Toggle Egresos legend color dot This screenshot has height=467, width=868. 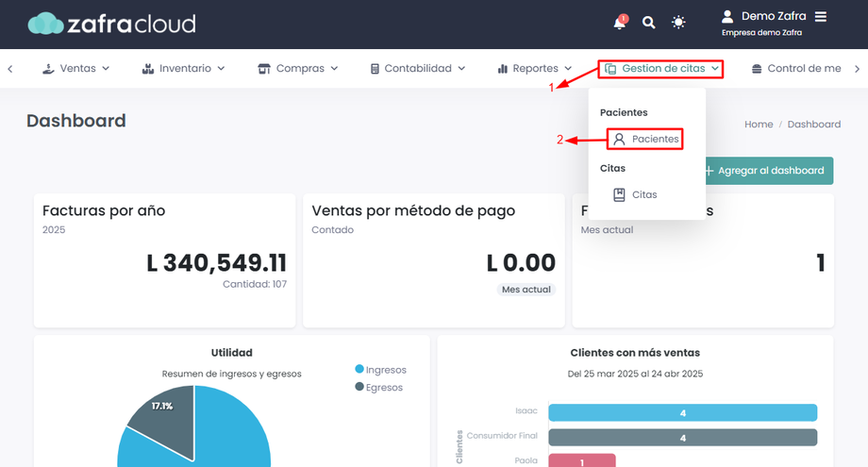coord(359,387)
